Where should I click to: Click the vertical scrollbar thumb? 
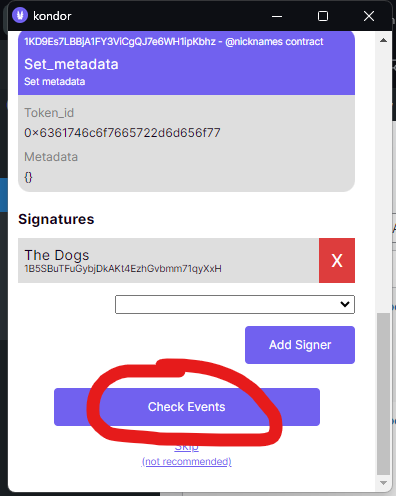tap(383, 393)
